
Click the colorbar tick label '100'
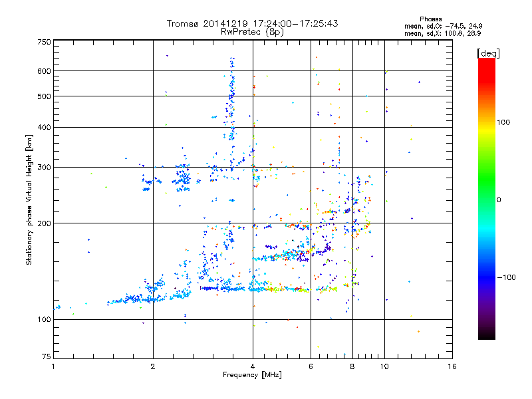(503, 122)
